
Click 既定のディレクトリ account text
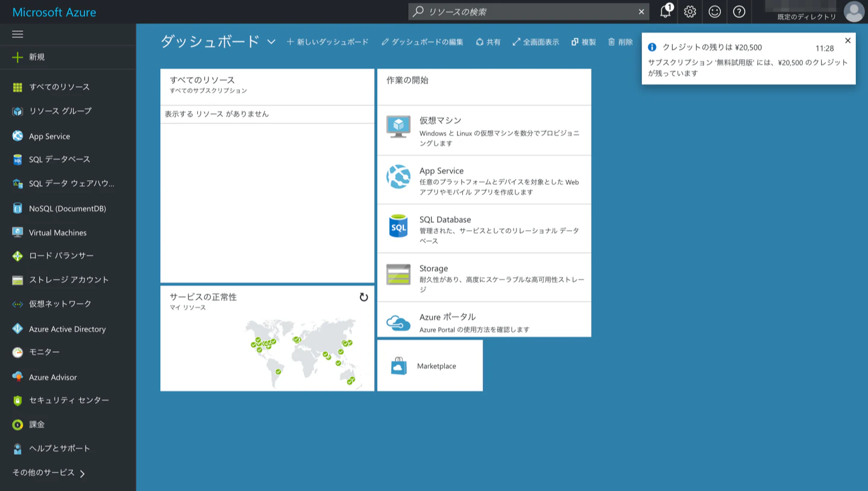807,17
